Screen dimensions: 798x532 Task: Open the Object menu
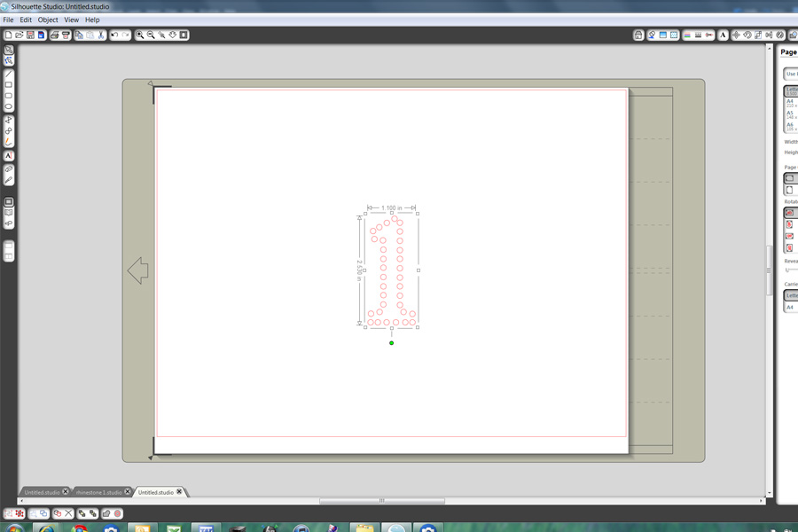pos(48,20)
